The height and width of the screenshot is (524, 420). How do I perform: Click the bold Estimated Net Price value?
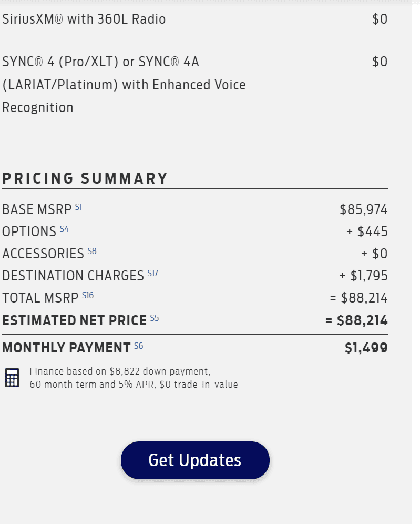[x=356, y=320]
